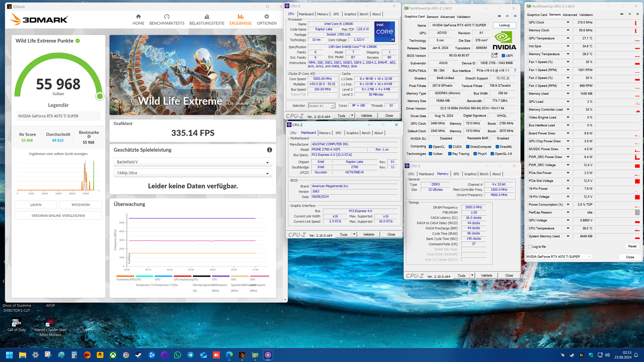
Task: Open Rockstar Games Launcher from taskbar
Action: [100, 355]
